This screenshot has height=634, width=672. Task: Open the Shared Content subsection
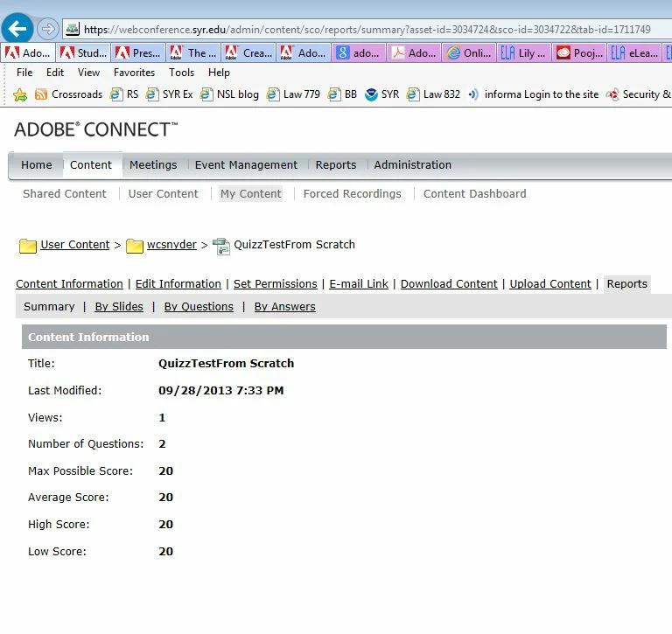point(64,193)
